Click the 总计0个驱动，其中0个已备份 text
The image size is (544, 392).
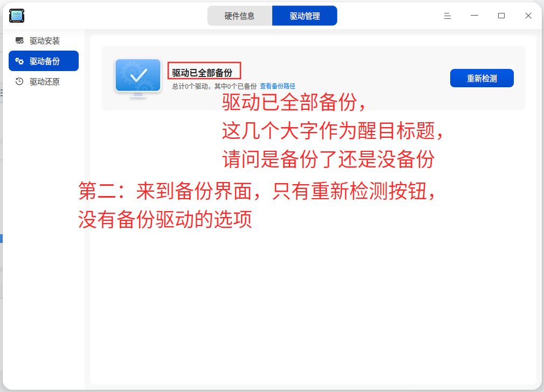click(x=214, y=86)
